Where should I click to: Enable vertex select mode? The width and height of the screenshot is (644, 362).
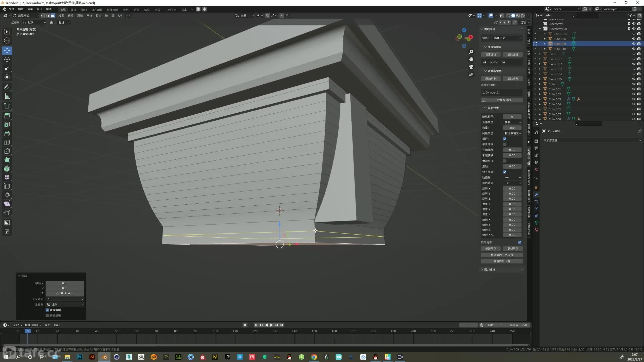point(43,16)
